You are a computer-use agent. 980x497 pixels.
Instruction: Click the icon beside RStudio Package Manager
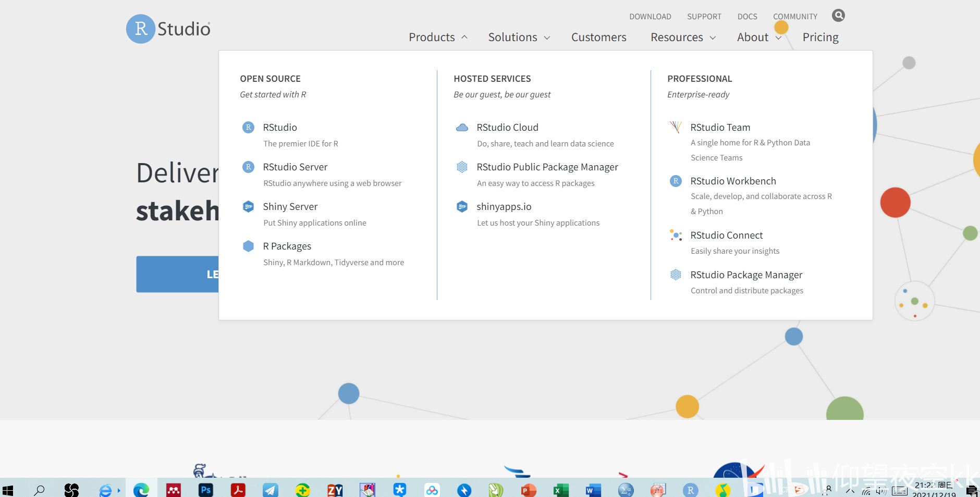click(x=676, y=275)
